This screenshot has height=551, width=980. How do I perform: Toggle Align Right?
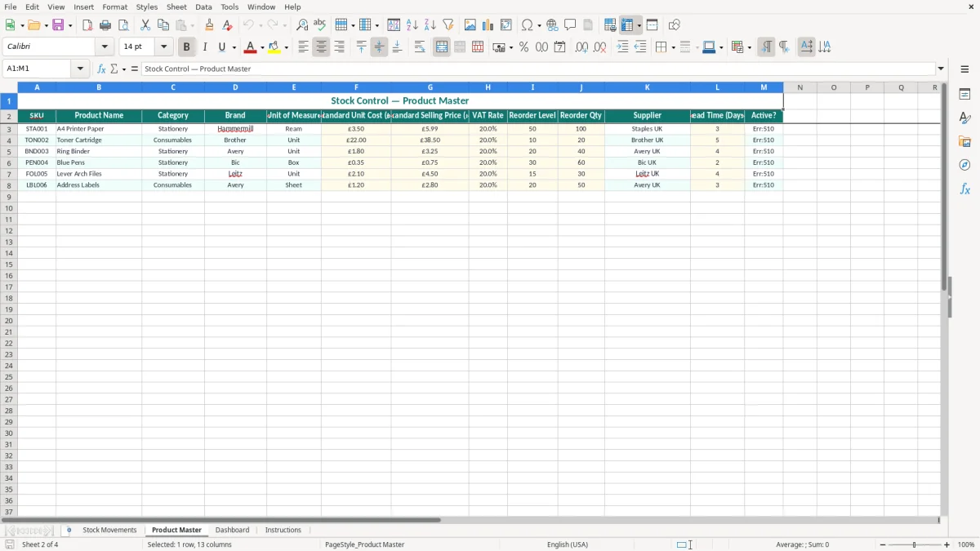pyautogui.click(x=339, y=47)
